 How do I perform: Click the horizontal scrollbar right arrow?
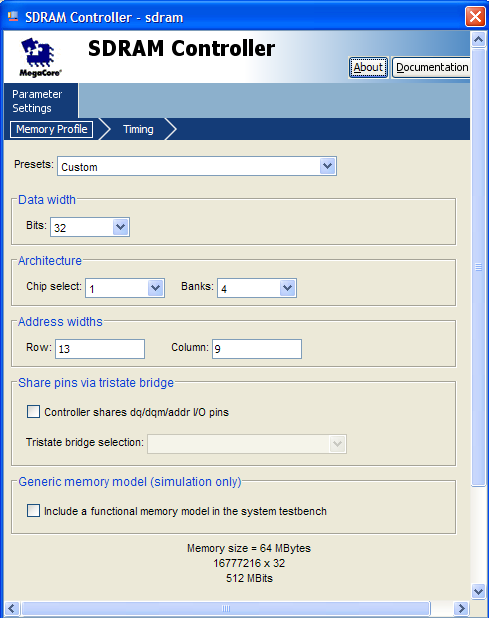(461, 608)
